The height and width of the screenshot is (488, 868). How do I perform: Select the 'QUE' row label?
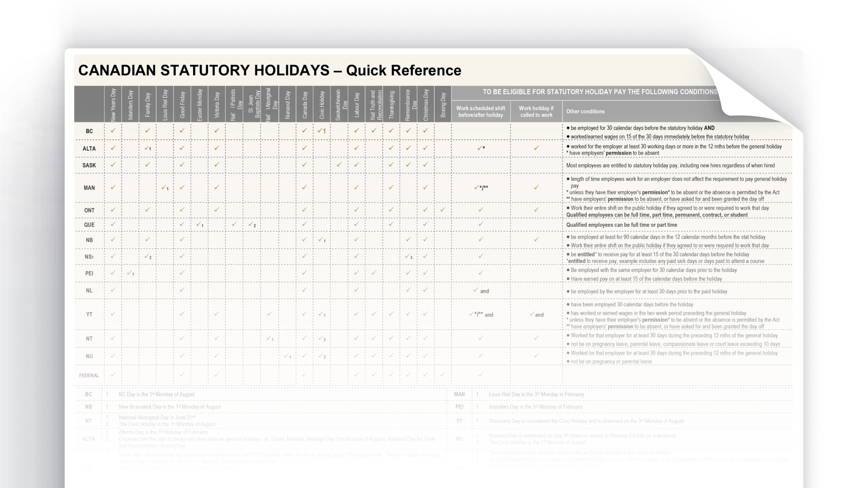[x=89, y=225]
